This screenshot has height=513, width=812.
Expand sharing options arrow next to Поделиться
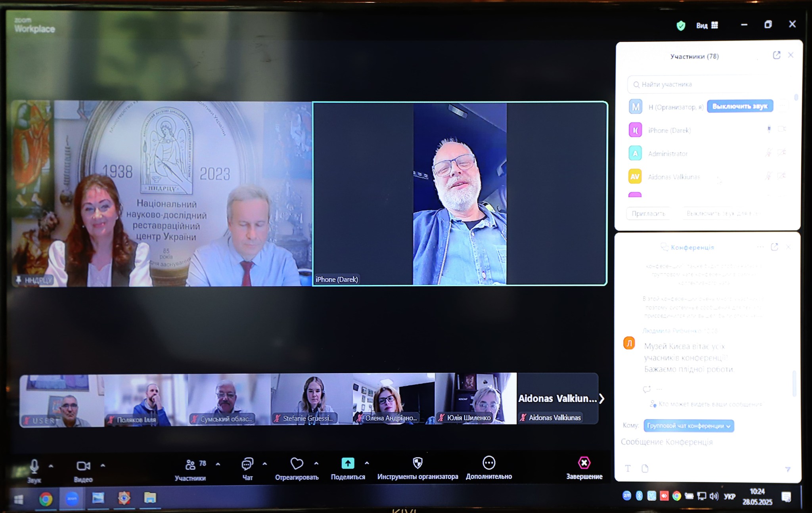(x=367, y=463)
